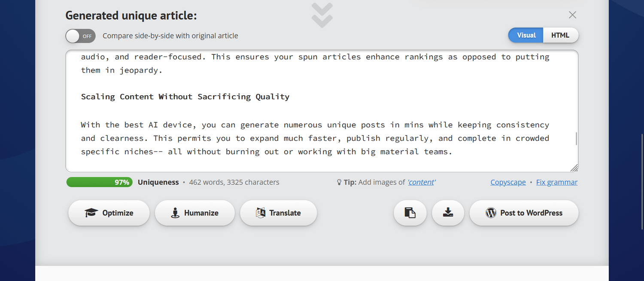
Task: Click the Optimize button
Action: click(x=109, y=213)
